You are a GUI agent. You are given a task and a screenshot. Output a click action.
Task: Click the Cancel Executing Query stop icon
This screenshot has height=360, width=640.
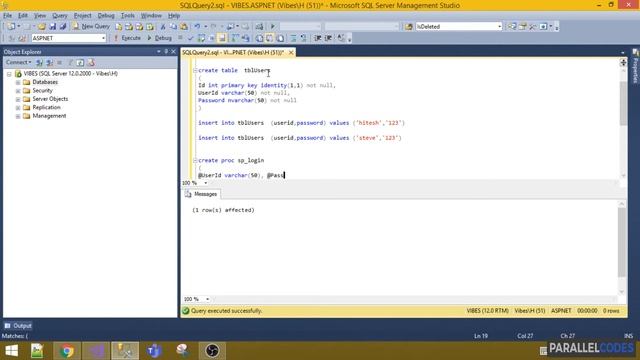coord(180,38)
